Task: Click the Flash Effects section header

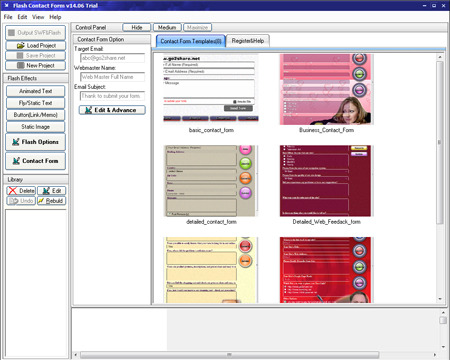Action: [x=36, y=78]
